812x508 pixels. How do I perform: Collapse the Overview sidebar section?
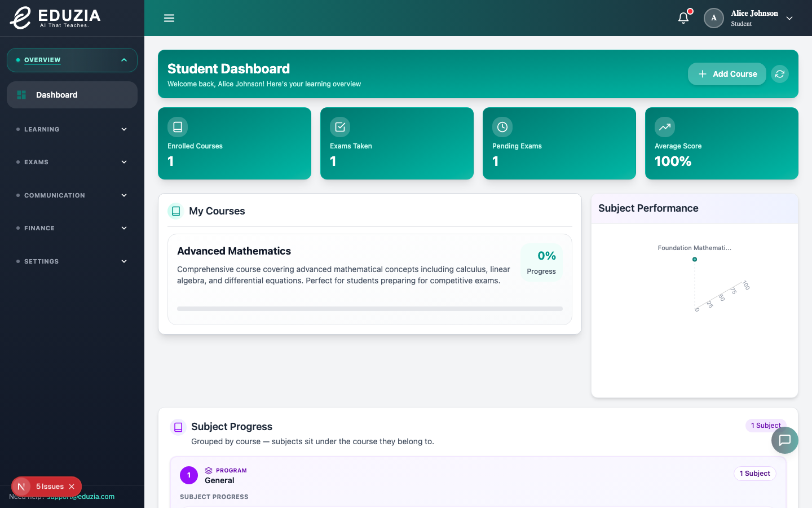(x=124, y=60)
